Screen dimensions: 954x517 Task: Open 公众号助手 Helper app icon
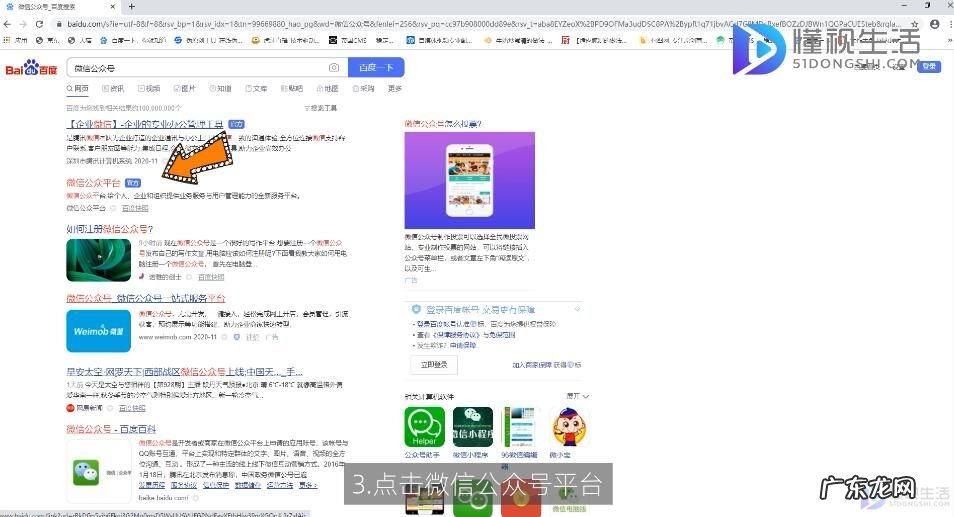tap(424, 427)
